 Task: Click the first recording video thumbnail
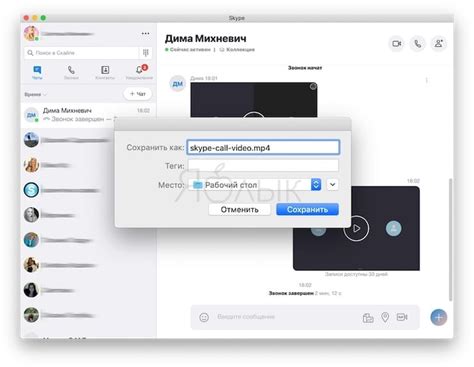[254, 100]
